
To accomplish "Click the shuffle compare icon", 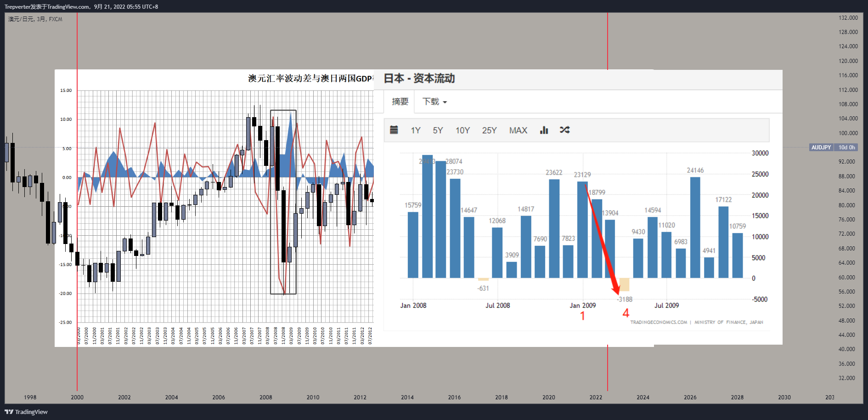I will pos(565,130).
